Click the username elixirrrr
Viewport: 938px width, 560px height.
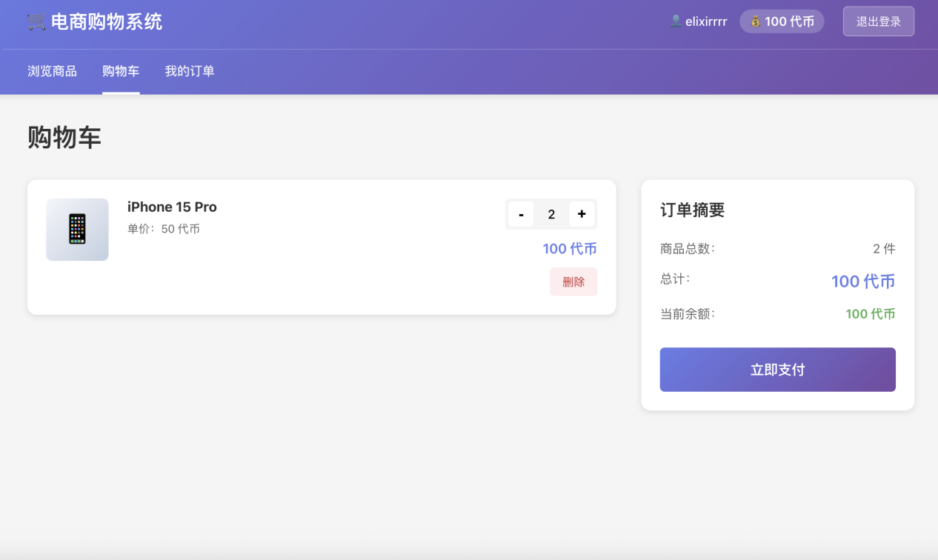pyautogui.click(x=706, y=21)
